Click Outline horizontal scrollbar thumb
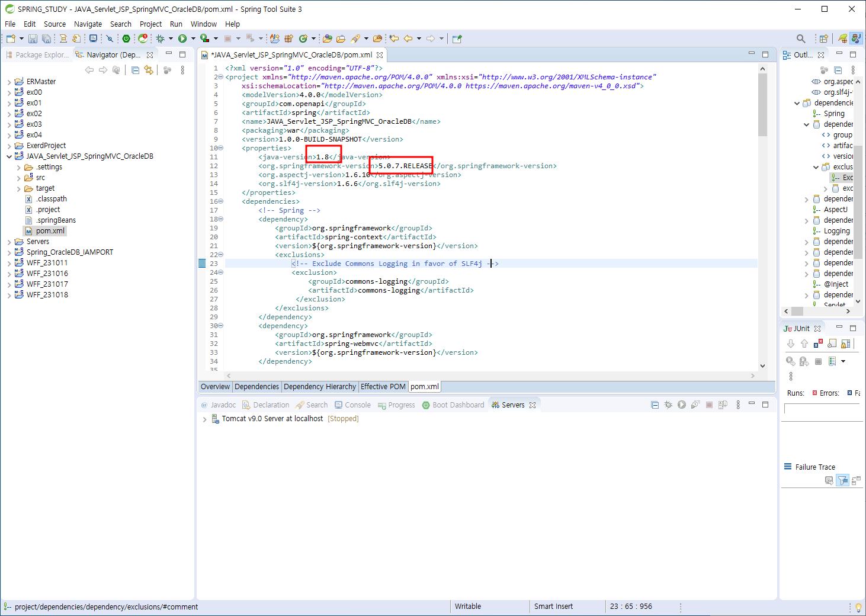 pyautogui.click(x=797, y=311)
